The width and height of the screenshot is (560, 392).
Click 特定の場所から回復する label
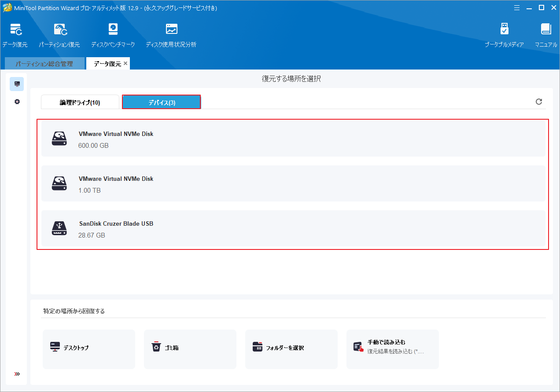[x=74, y=311]
